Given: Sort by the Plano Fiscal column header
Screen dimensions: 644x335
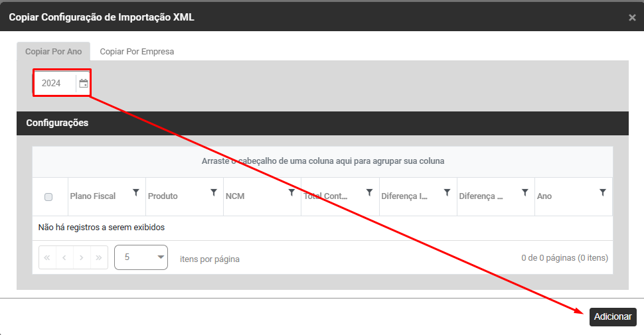Looking at the screenshot, I should [93, 196].
